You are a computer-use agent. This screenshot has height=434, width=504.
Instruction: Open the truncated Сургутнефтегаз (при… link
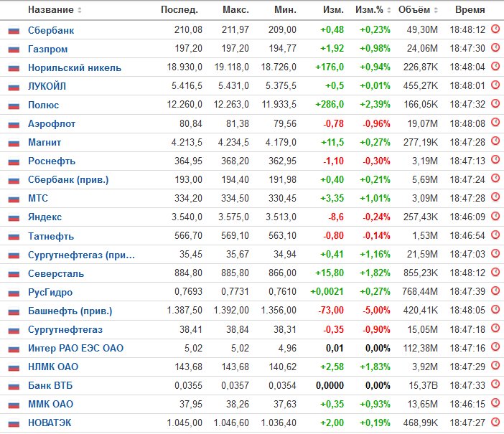coord(81,255)
